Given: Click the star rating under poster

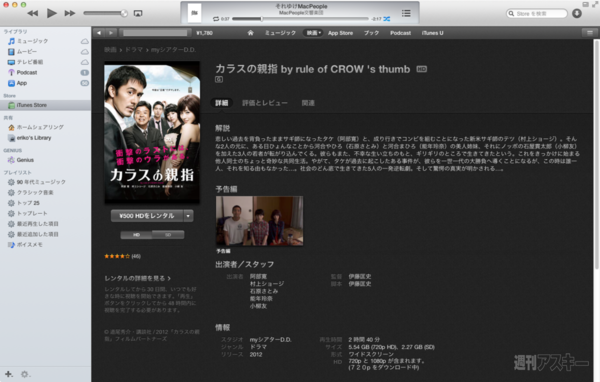Looking at the screenshot, I should pos(117,256).
